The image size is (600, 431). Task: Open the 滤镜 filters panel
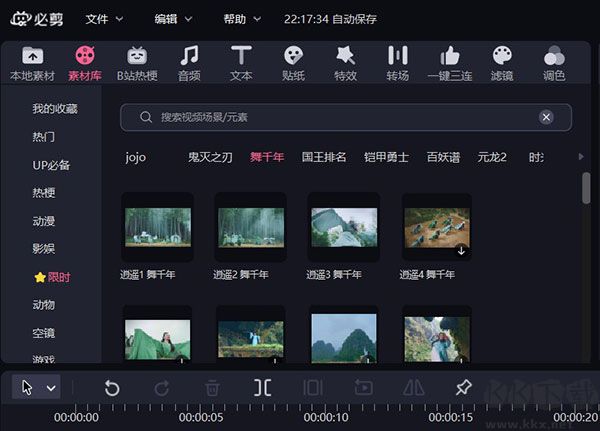[x=502, y=64]
